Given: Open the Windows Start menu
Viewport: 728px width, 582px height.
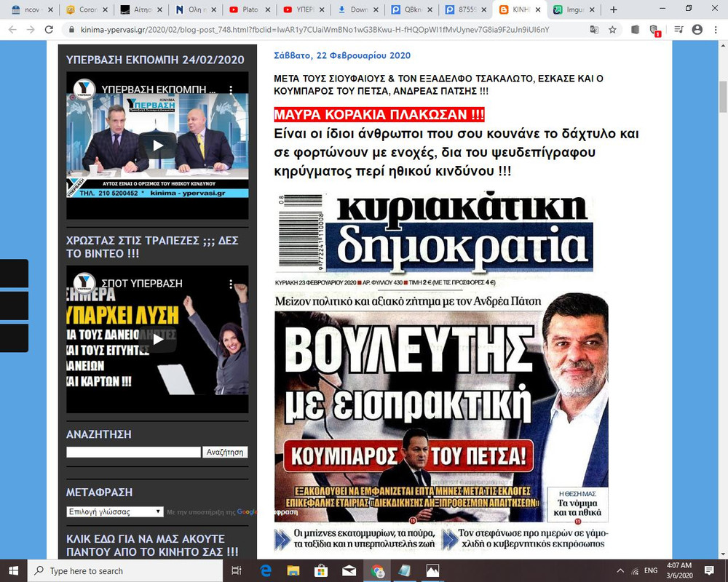Looking at the screenshot, I should [x=13, y=570].
